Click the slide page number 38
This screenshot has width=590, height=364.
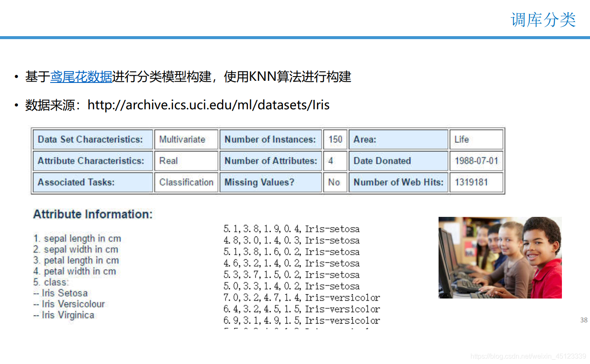584,320
